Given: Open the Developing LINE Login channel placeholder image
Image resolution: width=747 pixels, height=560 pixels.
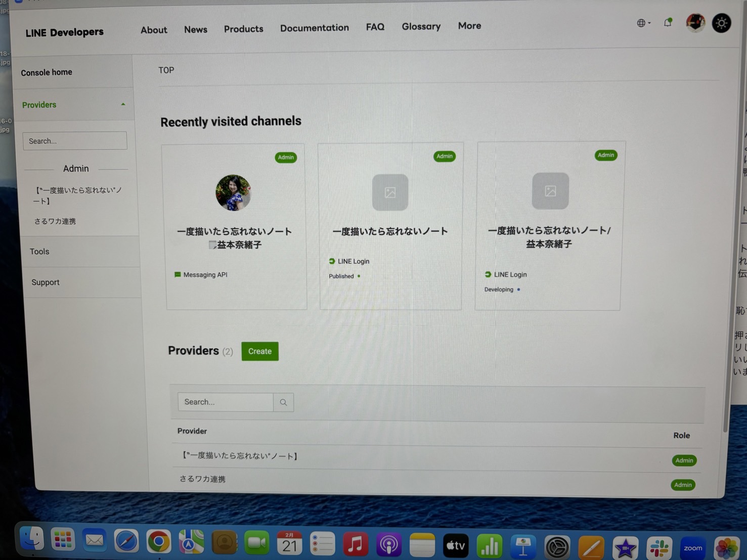Looking at the screenshot, I should (550, 191).
